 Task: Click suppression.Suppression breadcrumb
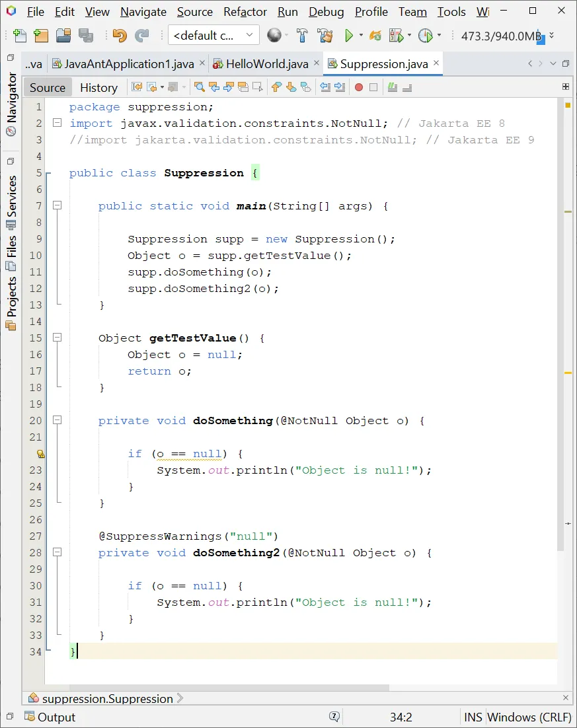pos(107,698)
